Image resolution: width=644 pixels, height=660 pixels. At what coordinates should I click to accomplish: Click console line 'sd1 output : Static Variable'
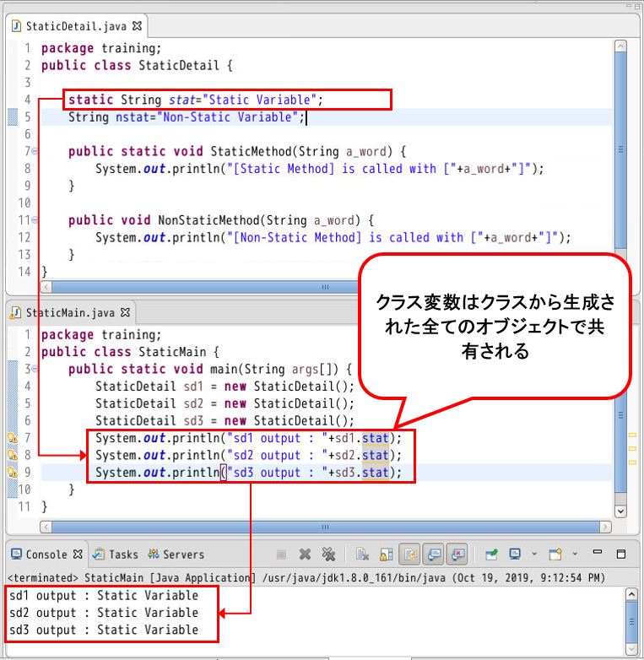coord(104,596)
